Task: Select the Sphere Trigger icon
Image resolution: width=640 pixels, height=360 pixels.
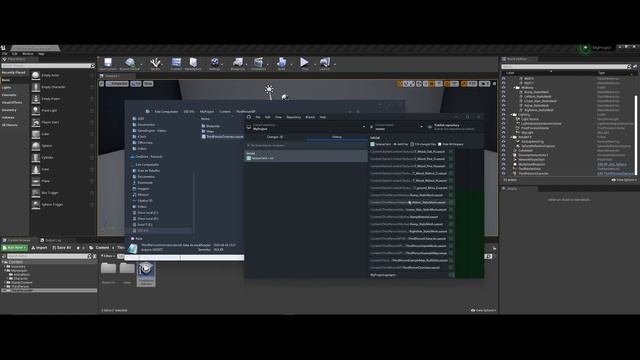Action: (36, 204)
